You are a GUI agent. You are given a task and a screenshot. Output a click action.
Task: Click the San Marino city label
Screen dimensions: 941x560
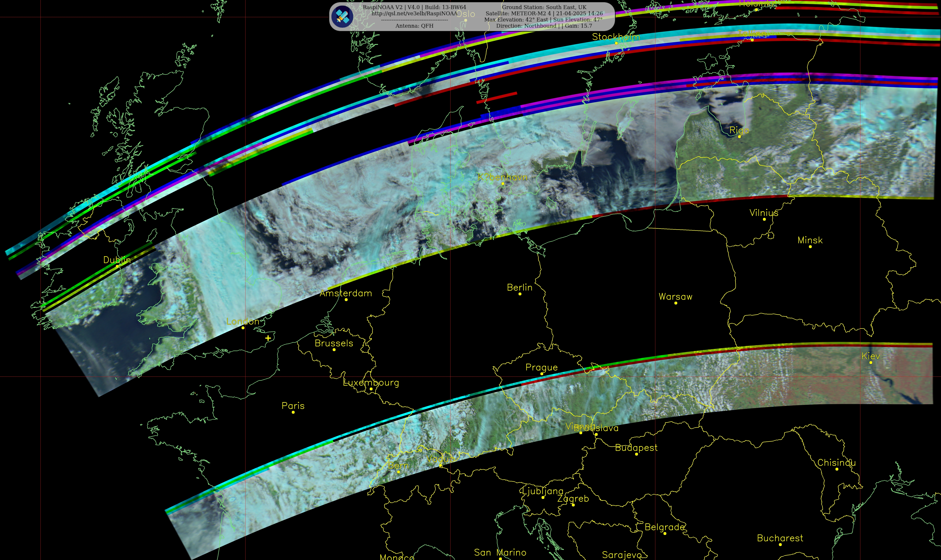click(500, 553)
